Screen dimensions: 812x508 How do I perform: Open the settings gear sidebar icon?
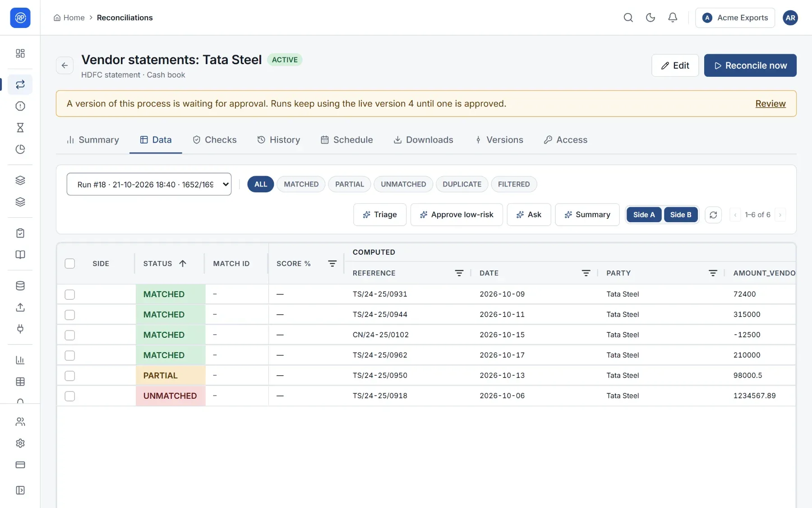point(20,443)
